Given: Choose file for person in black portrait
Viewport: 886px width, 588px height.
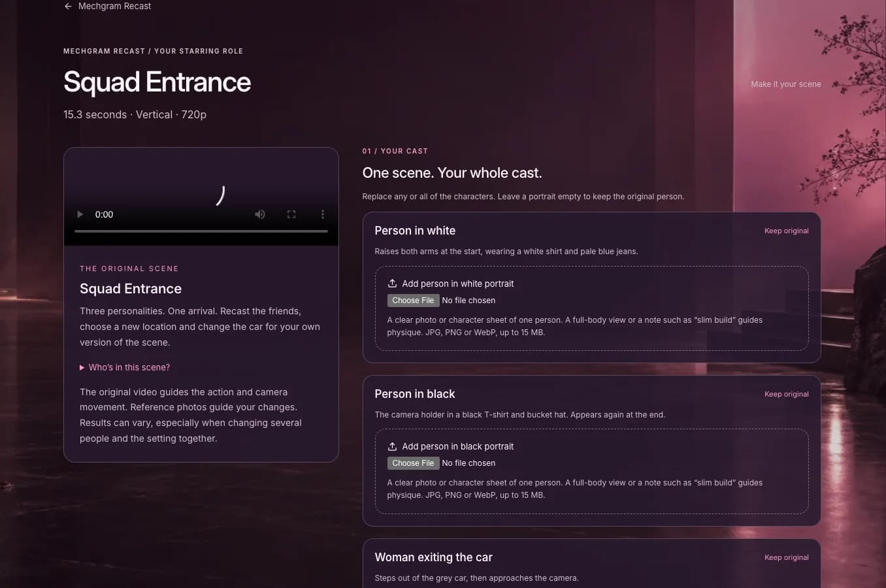Looking at the screenshot, I should pyautogui.click(x=413, y=463).
